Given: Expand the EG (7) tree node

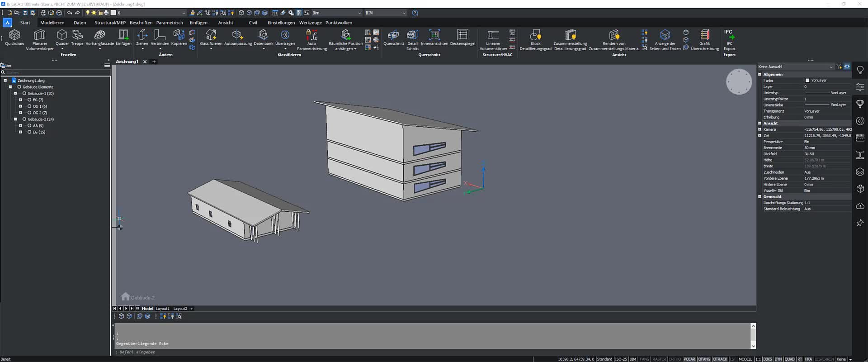Looking at the screenshot, I should [x=20, y=100].
